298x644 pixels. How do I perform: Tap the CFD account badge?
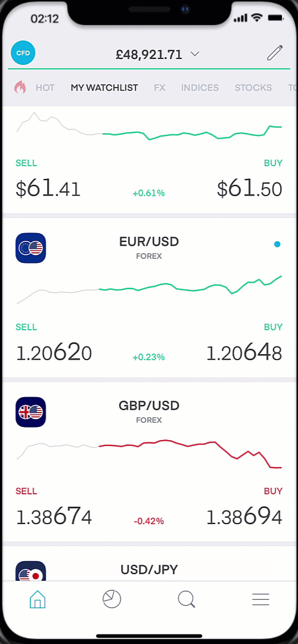point(23,53)
